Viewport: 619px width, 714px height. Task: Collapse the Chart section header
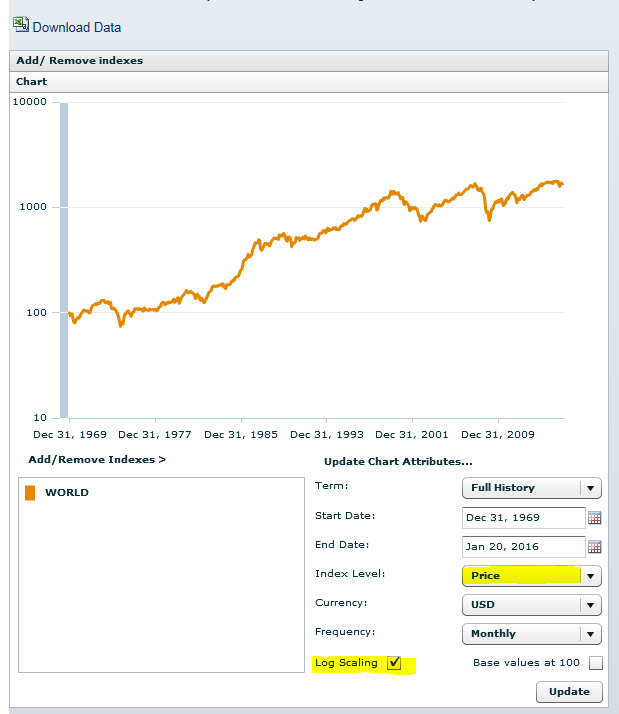(32, 82)
